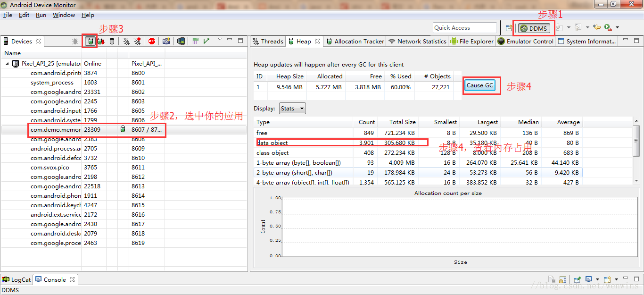Click the trash can Cause GC toolbar icon

112,42
